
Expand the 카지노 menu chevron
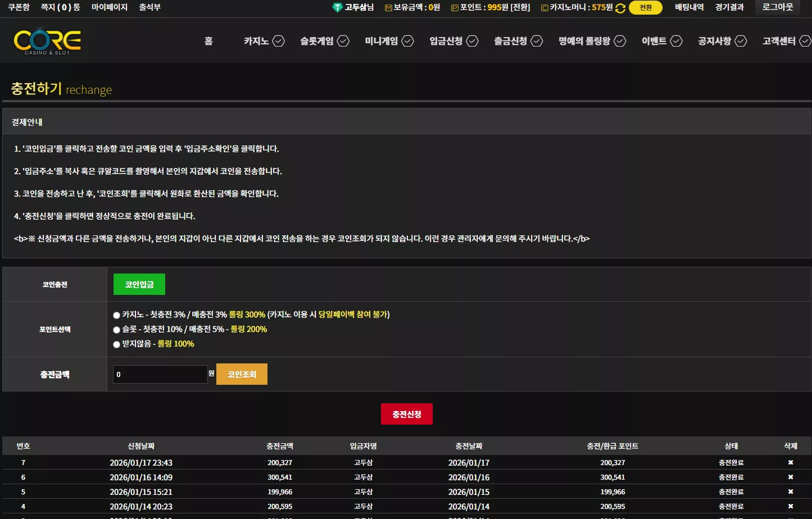[279, 41]
